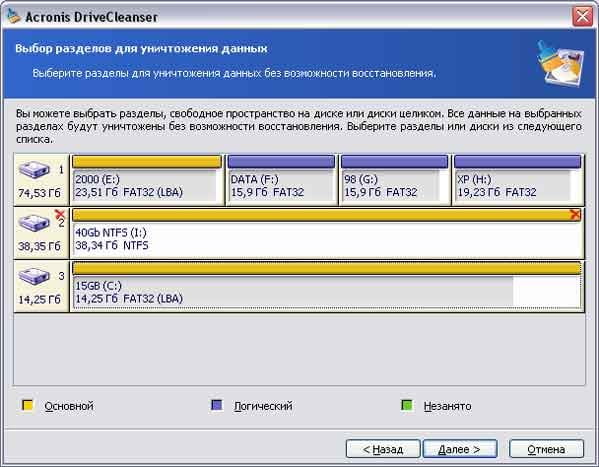The width and height of the screenshot is (599, 467).
Task: Click the 74,53 Гб disk size label
Action: click(x=39, y=193)
